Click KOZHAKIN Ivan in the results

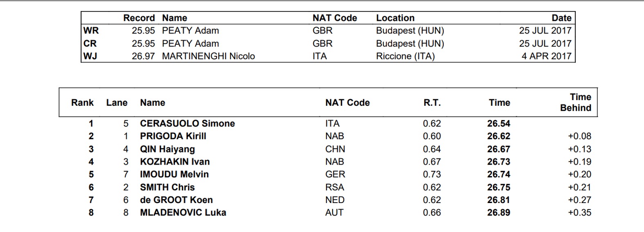[x=174, y=162]
